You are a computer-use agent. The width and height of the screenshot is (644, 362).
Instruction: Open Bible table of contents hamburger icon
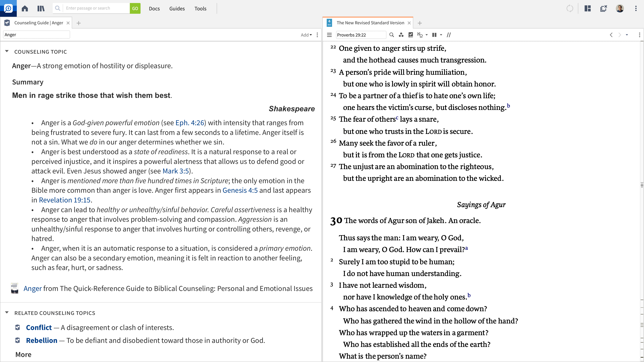pyautogui.click(x=329, y=35)
